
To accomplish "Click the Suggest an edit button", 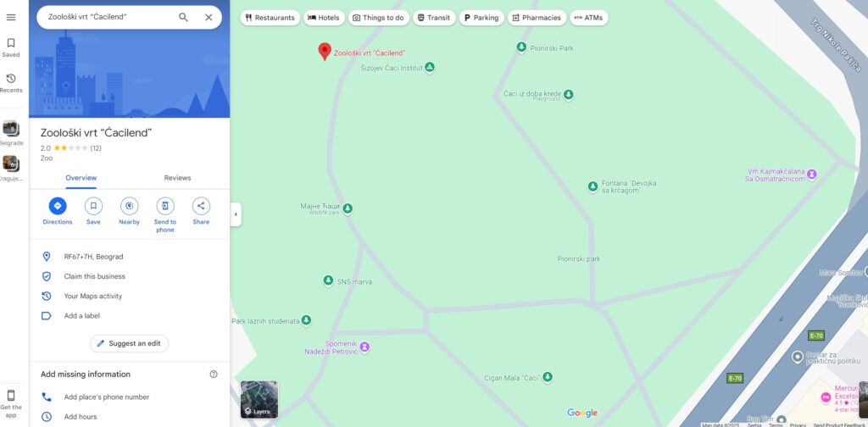I will 129,343.
